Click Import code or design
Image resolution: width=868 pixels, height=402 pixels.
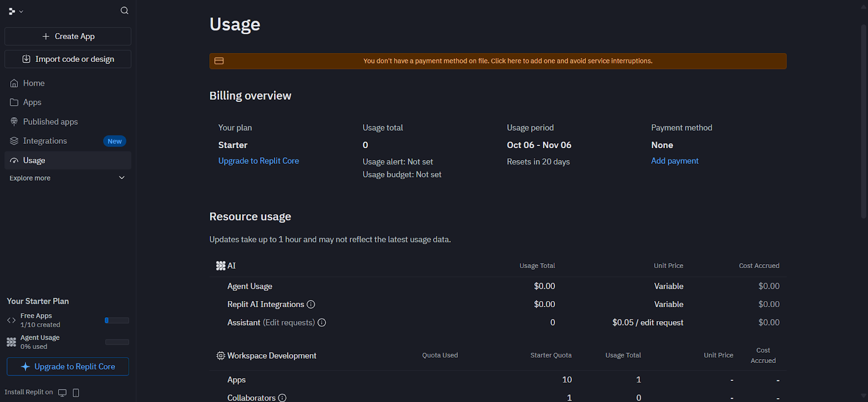[x=68, y=59]
